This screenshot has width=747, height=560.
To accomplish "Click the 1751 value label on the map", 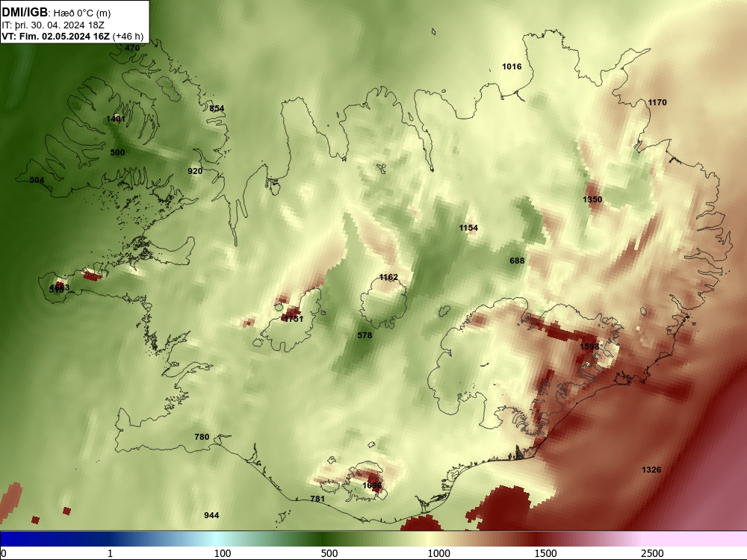I will tap(294, 319).
